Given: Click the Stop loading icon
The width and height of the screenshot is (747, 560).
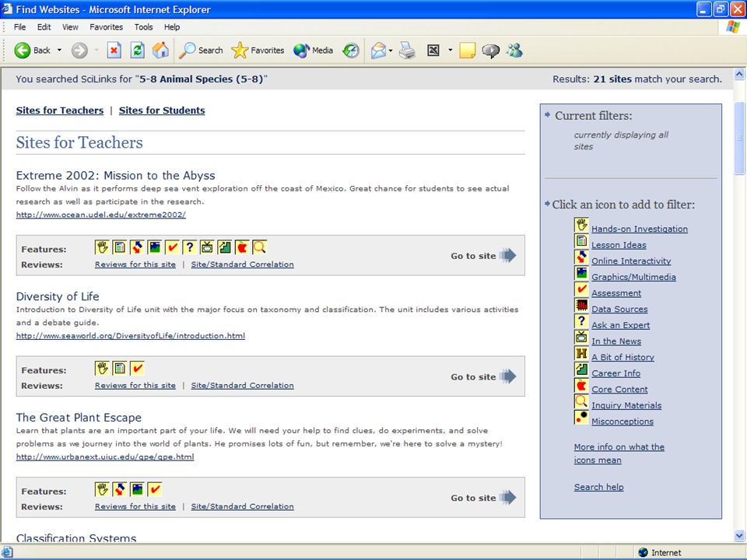Looking at the screenshot, I should [114, 50].
